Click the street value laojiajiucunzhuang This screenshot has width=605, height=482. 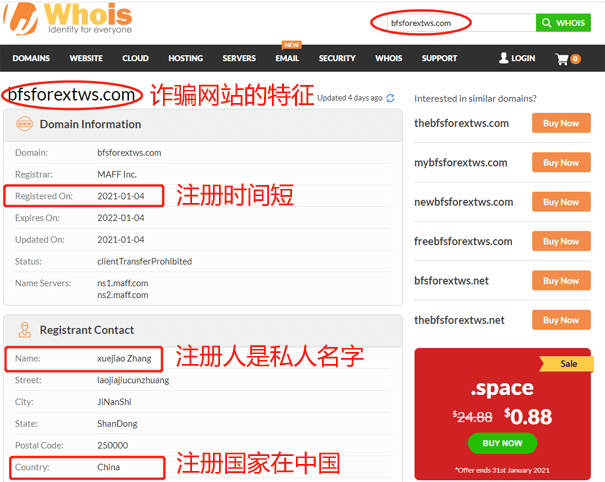tap(133, 381)
